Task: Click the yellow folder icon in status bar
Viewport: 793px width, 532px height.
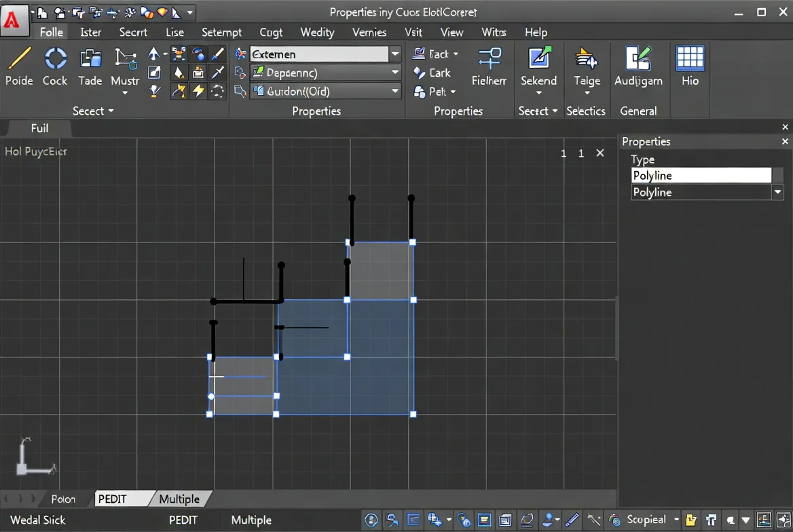Action: [691, 520]
